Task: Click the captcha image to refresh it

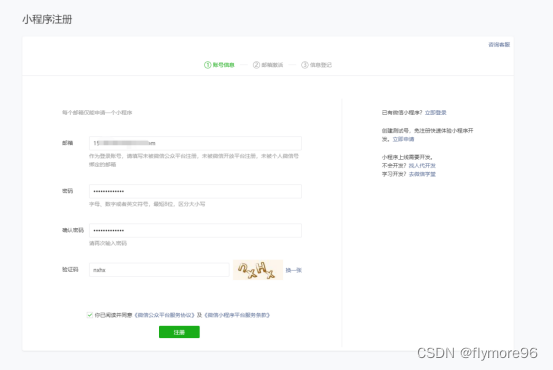Action: coord(258,270)
